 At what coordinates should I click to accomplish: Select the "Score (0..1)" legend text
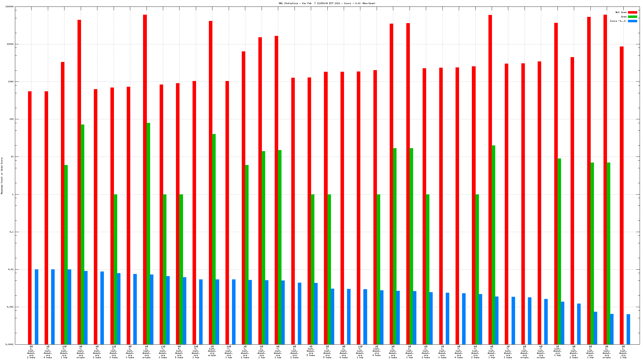pyautogui.click(x=618, y=21)
